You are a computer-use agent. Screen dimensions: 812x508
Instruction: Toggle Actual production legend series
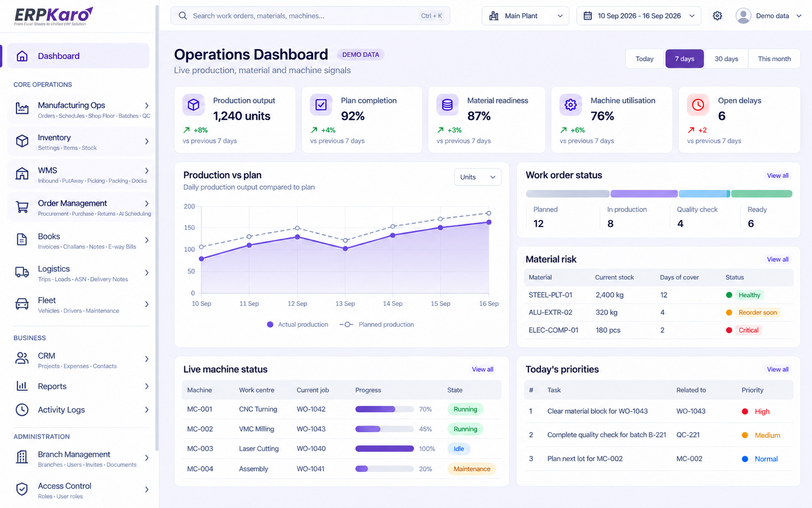click(x=297, y=325)
